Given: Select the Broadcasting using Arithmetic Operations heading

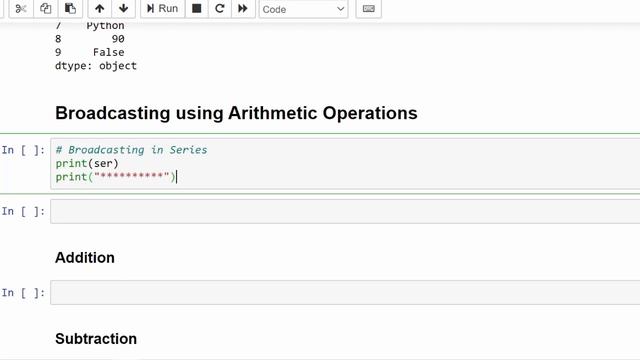Looking at the screenshot, I should [x=236, y=113].
